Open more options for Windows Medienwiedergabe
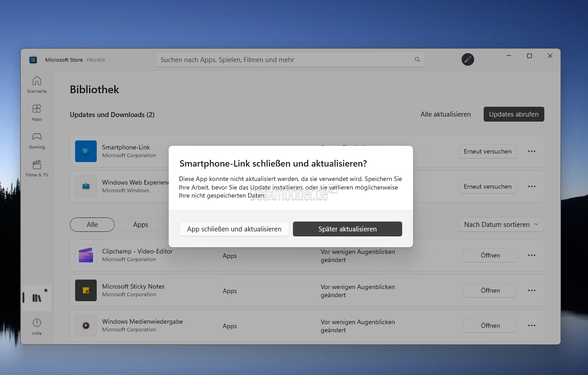Image resolution: width=588 pixels, height=375 pixels. (532, 325)
